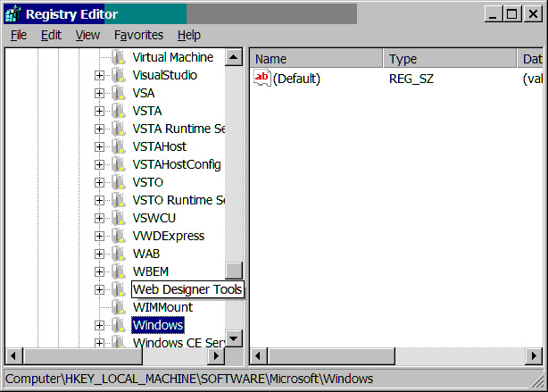
Task: Click the tree pane vertical scrollbar thumb
Action: 234,271
